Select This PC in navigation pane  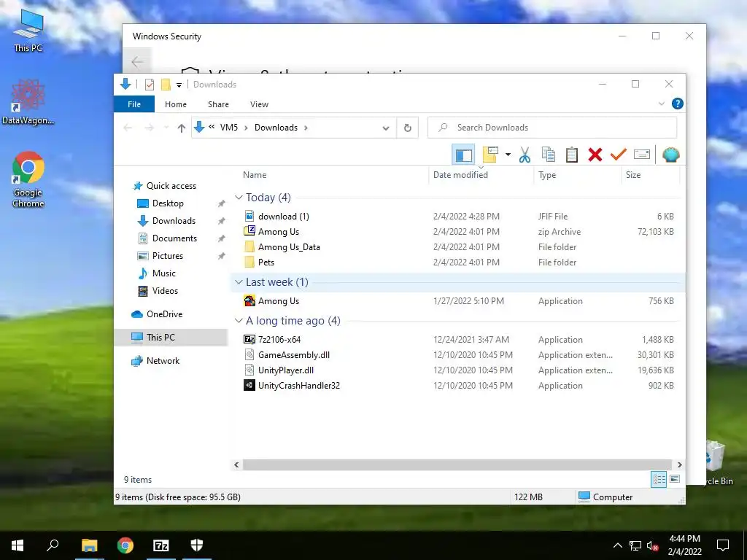point(160,338)
